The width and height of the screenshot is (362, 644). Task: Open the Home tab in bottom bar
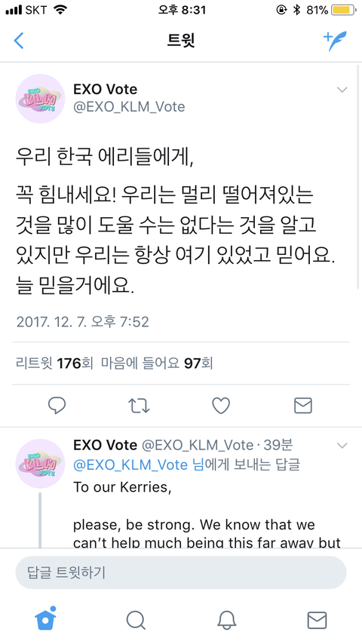(45, 618)
